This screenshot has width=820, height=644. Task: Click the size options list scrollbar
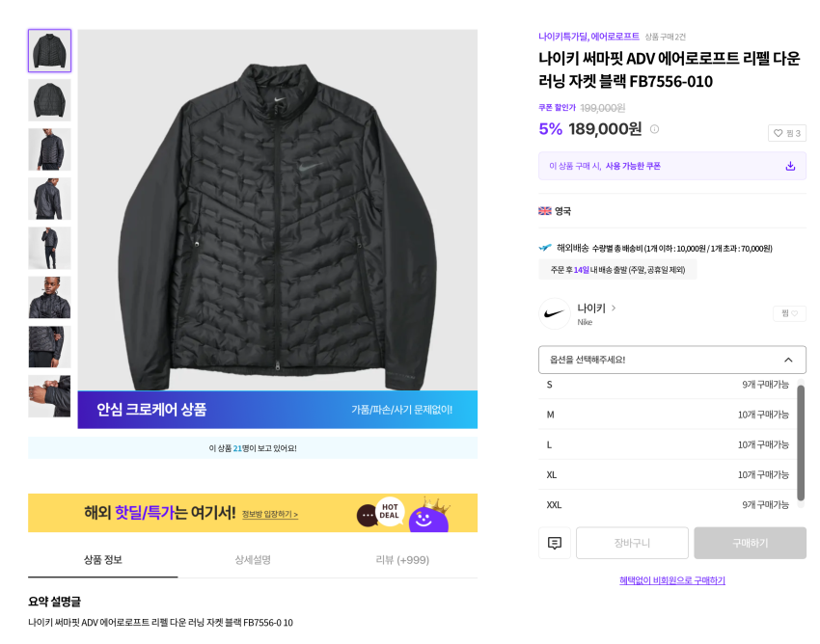[x=801, y=443]
